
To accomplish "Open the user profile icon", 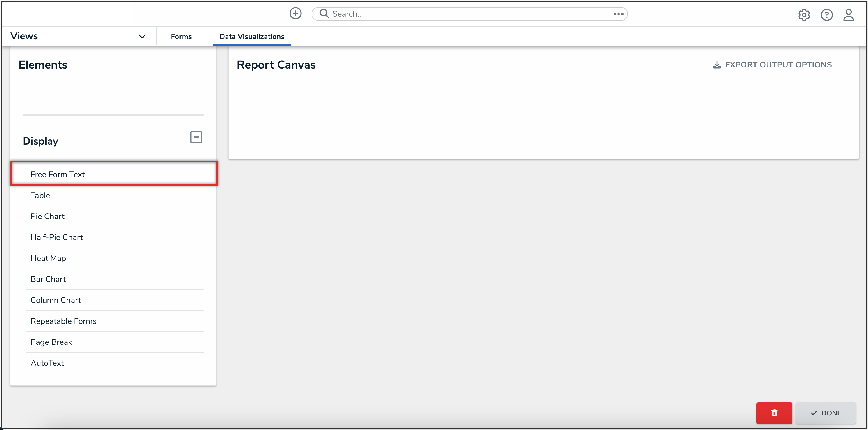I will click(848, 15).
